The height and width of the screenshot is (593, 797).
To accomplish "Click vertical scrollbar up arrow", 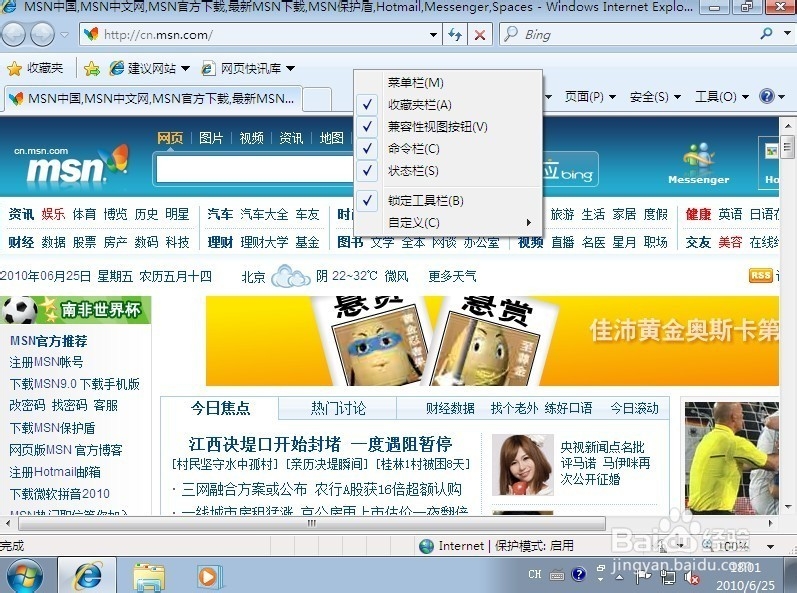I will coord(788,125).
